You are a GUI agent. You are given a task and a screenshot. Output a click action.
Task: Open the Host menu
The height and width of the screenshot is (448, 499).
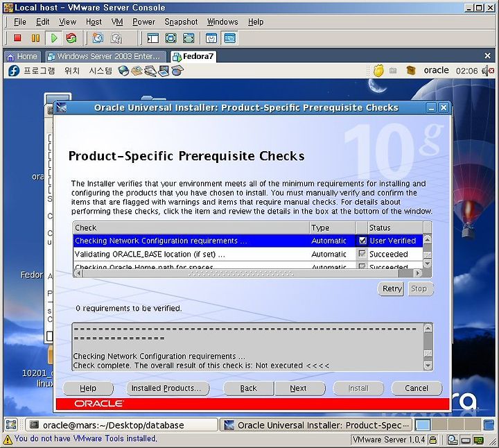(94, 21)
